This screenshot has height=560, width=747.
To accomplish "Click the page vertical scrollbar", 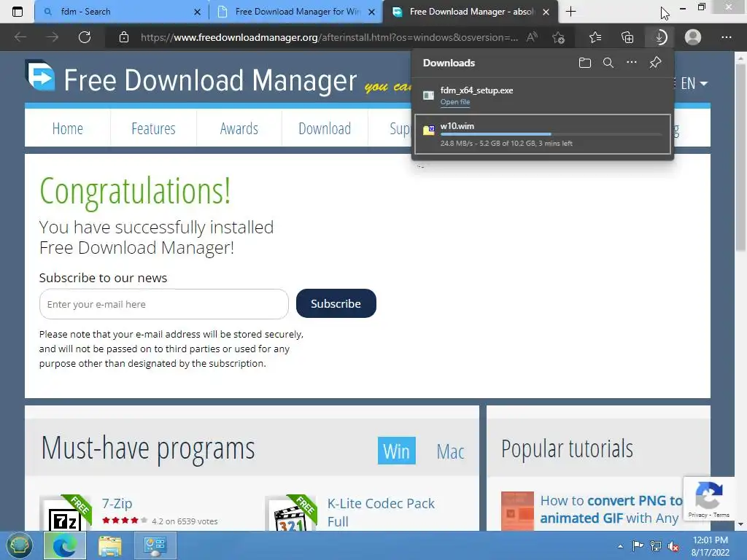I will (740, 157).
